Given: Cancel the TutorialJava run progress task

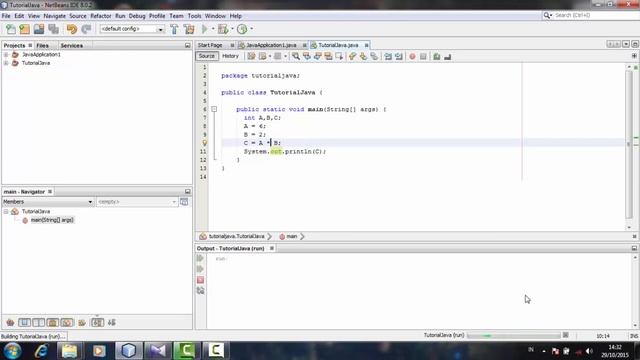Looking at the screenshot, I should point(565,335).
